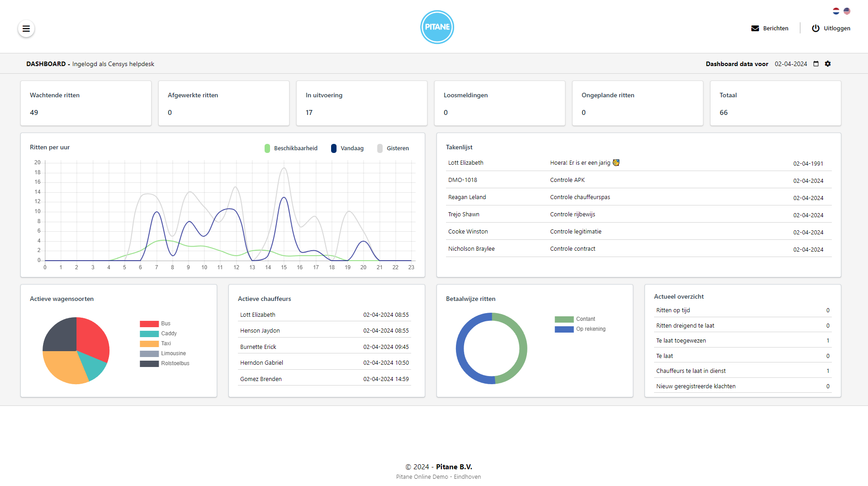This screenshot has height=486, width=868.
Task: Log out via Uitloggen
Action: [831, 28]
